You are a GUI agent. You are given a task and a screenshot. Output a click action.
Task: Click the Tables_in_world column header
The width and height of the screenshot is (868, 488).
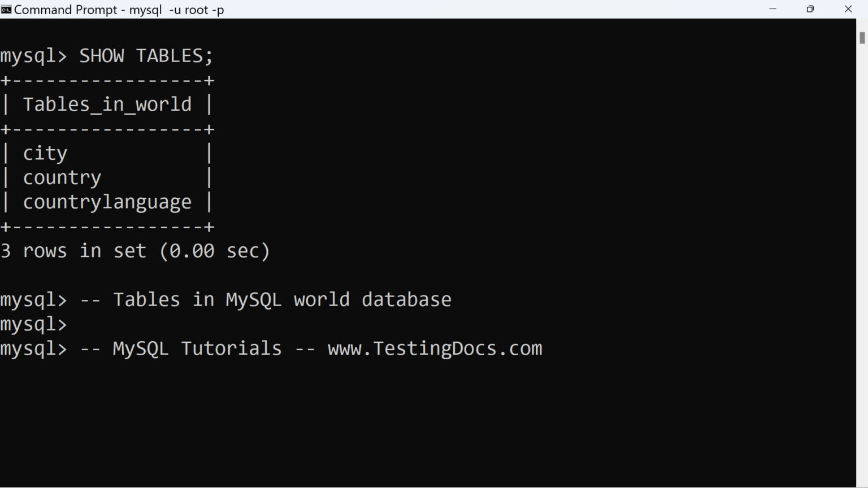[x=107, y=104]
